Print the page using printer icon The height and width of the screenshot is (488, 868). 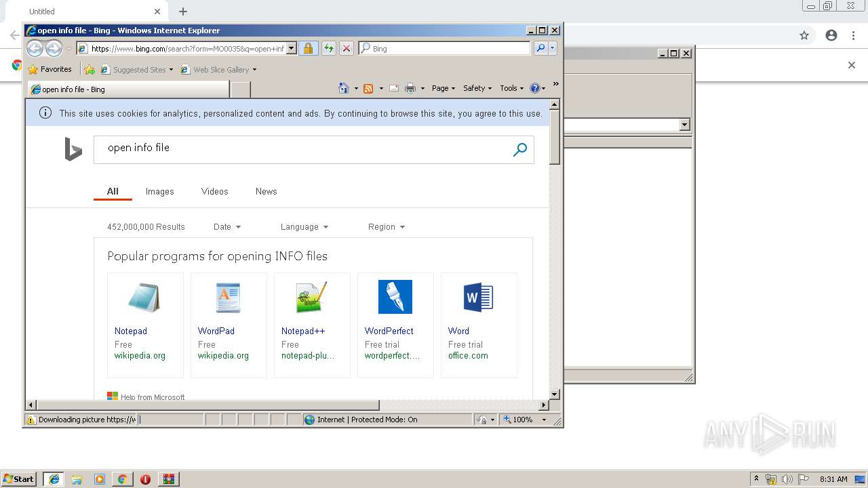[410, 88]
